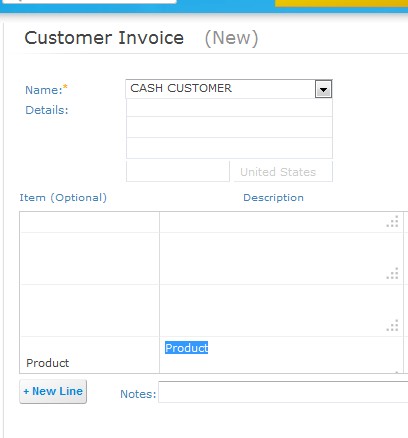Grab the first description row resize handle

point(392,222)
